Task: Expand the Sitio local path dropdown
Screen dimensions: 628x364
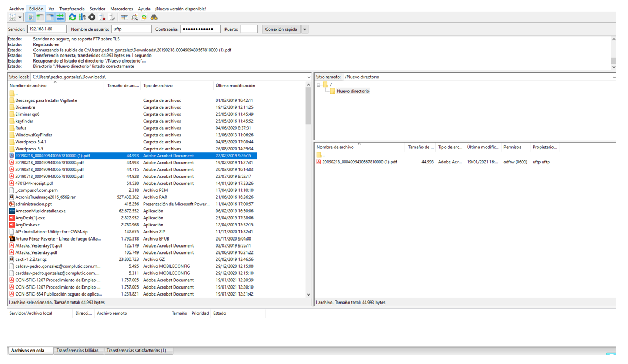Action: click(309, 77)
